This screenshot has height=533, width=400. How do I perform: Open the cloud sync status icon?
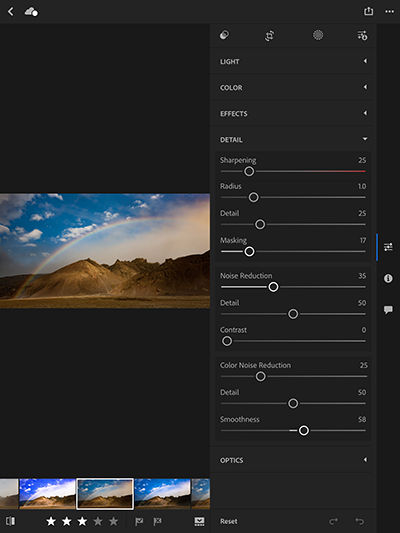pos(31,12)
